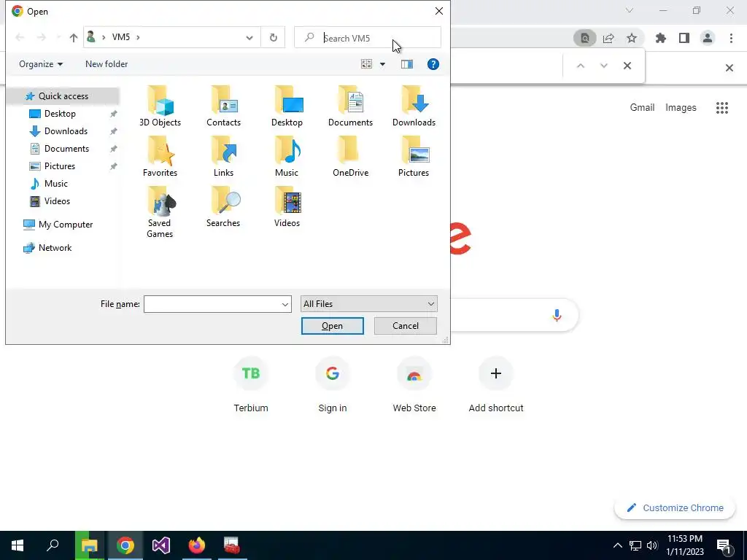This screenshot has width=747, height=560.
Task: Select the Links folder
Action: coord(224,157)
